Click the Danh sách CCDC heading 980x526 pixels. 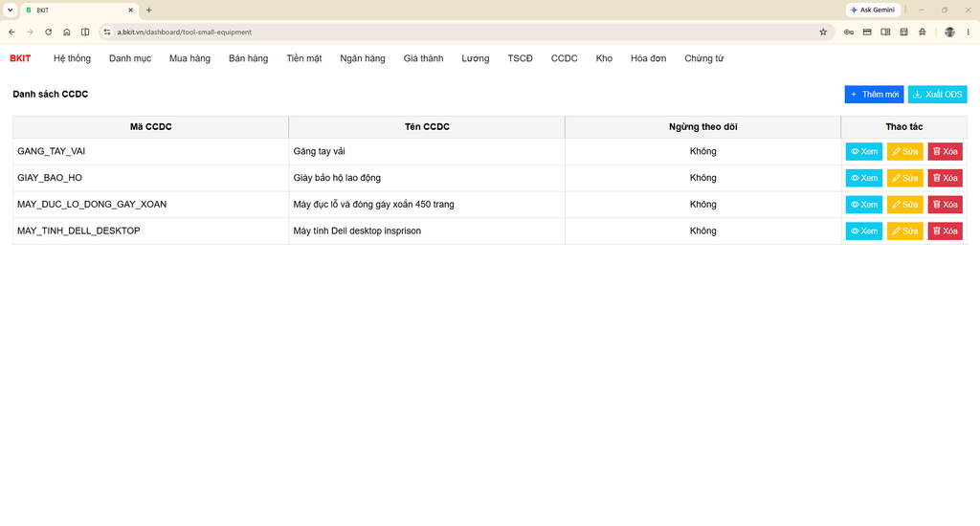[51, 95]
